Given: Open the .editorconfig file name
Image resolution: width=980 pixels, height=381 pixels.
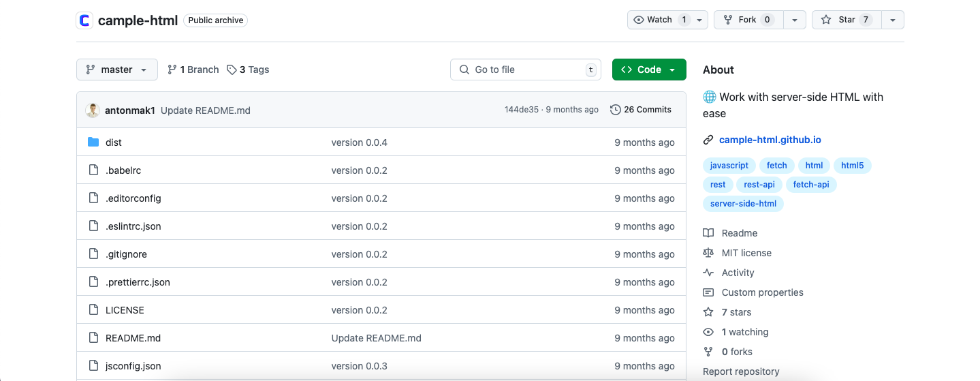Looking at the screenshot, I should click(133, 198).
